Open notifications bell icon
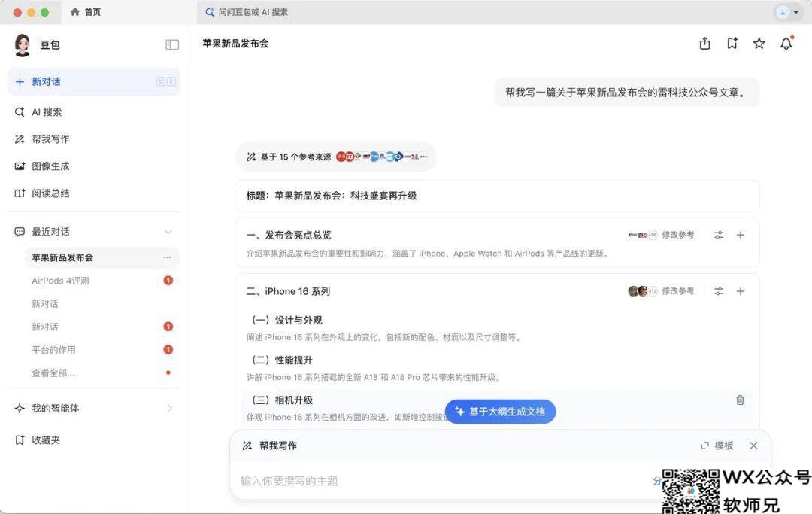The width and height of the screenshot is (812, 514). 786,44
